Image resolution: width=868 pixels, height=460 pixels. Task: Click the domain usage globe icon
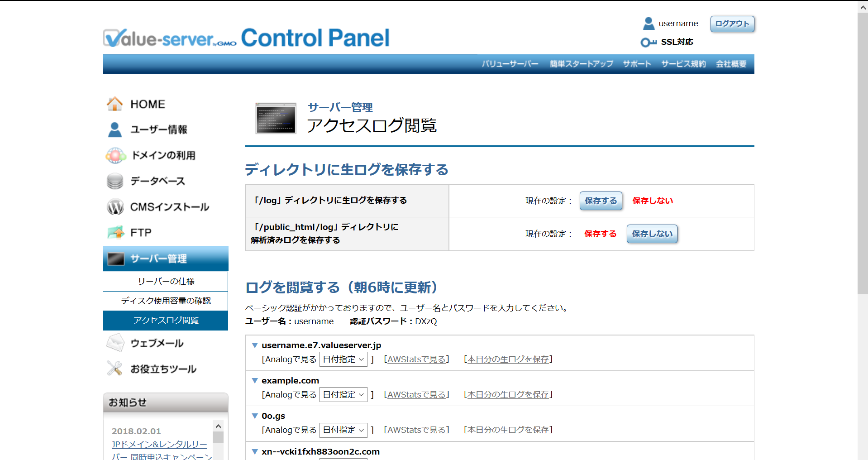[x=115, y=155]
